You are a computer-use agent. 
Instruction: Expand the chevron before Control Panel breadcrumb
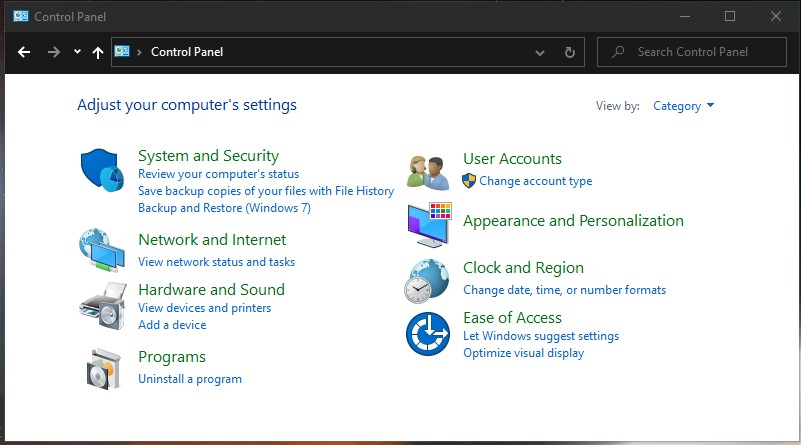point(139,52)
